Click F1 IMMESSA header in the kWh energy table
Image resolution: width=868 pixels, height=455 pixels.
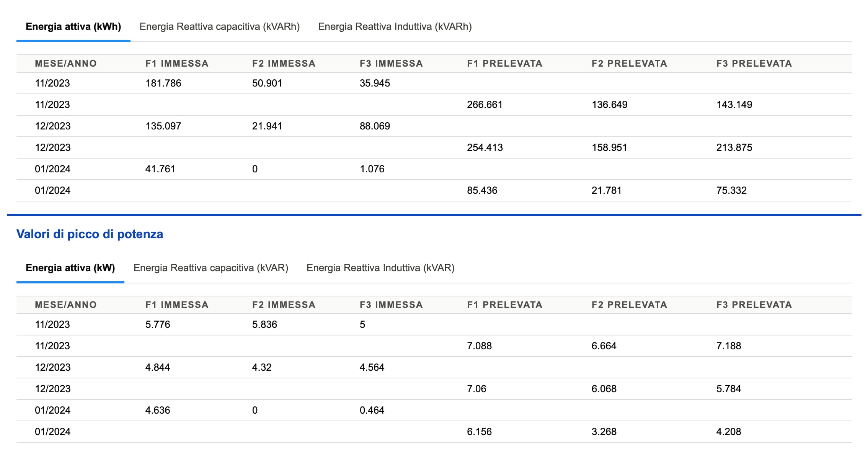[177, 64]
